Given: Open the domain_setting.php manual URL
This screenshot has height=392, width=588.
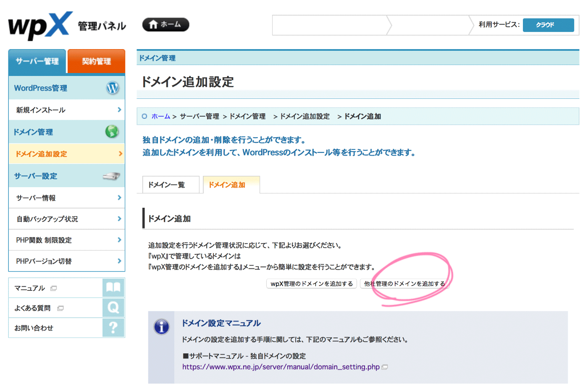Looking at the screenshot, I should [281, 367].
